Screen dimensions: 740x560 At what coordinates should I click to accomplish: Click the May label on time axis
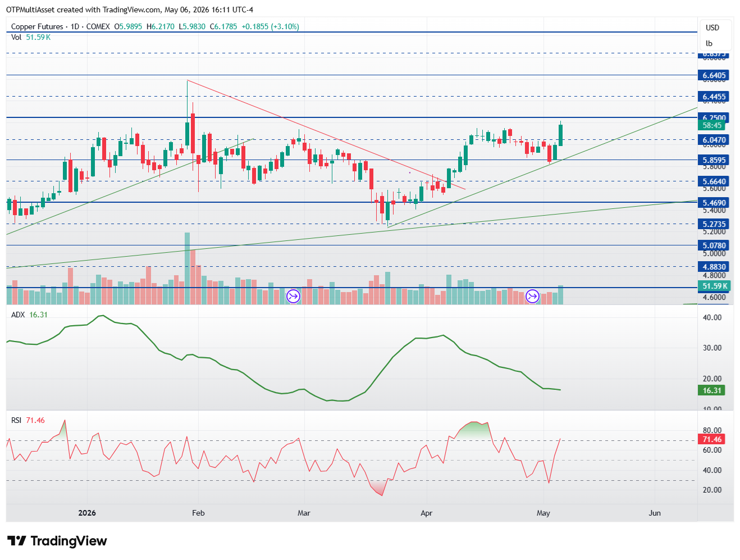tap(543, 513)
